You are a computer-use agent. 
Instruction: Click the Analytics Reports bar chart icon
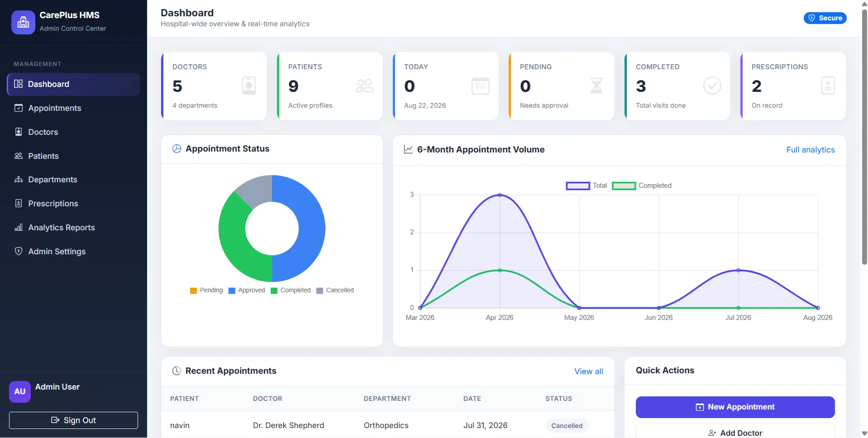pos(19,227)
